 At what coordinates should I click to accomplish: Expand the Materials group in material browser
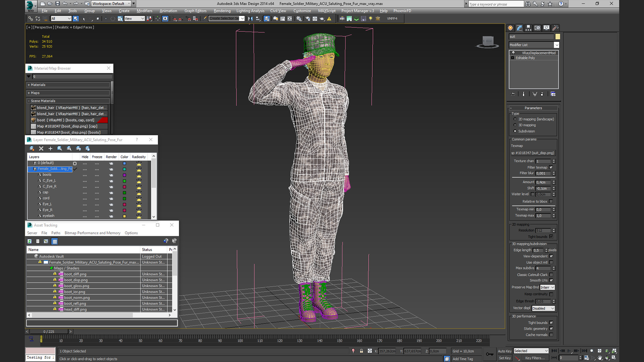(x=29, y=85)
